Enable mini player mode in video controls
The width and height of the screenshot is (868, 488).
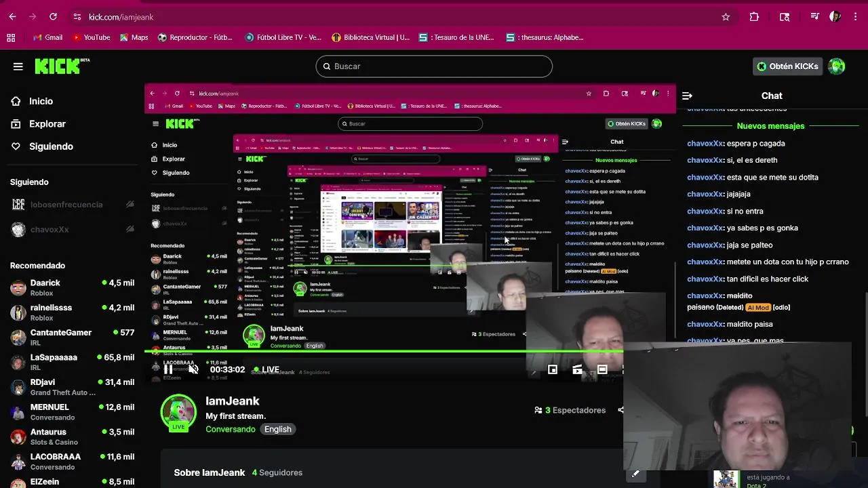(553, 369)
